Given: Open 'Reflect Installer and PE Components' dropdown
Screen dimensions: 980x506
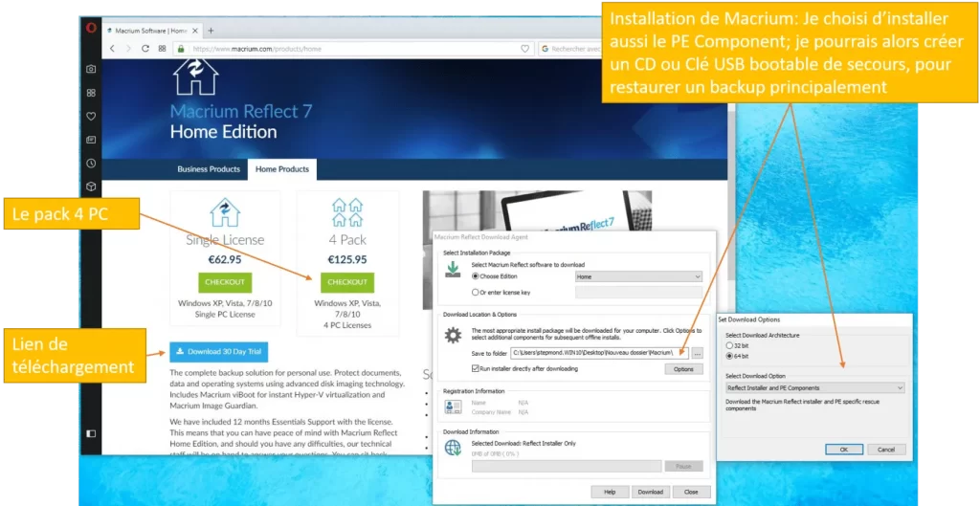Looking at the screenshot, I should [x=815, y=388].
